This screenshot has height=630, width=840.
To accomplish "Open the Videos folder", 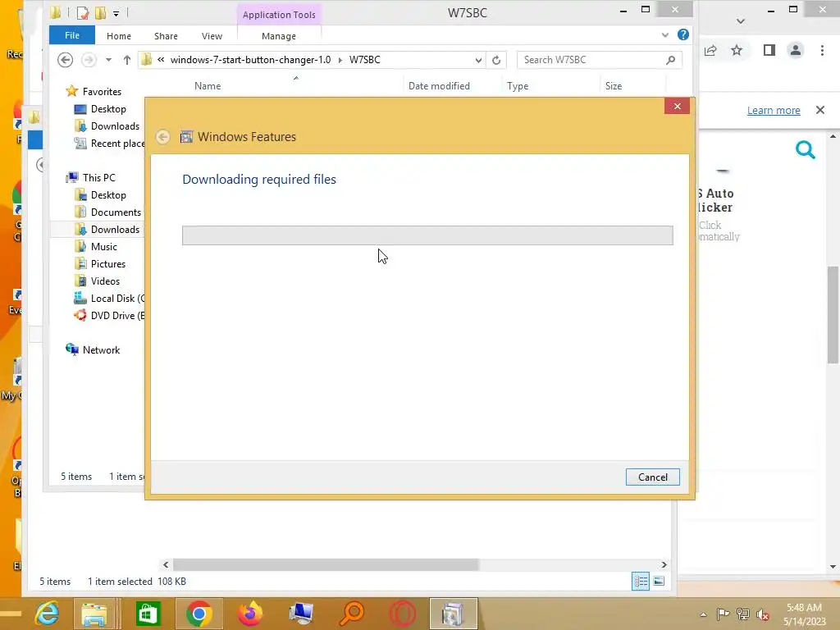I will point(105,281).
